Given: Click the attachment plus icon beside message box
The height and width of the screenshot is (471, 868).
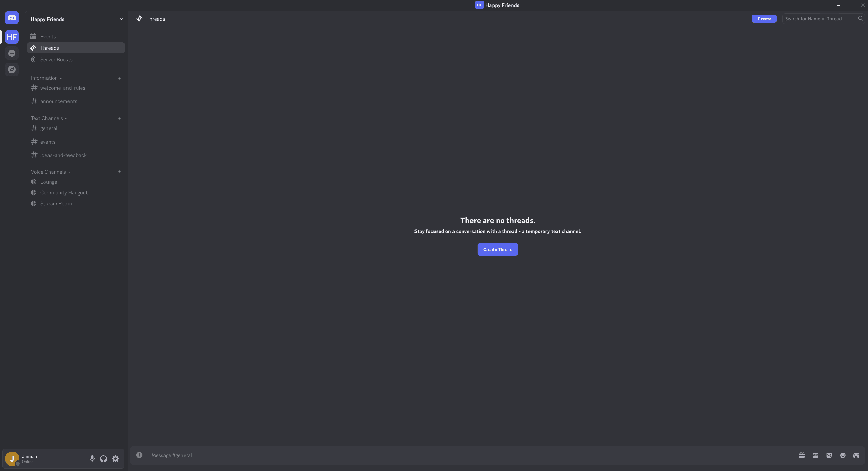Looking at the screenshot, I should click(139, 455).
